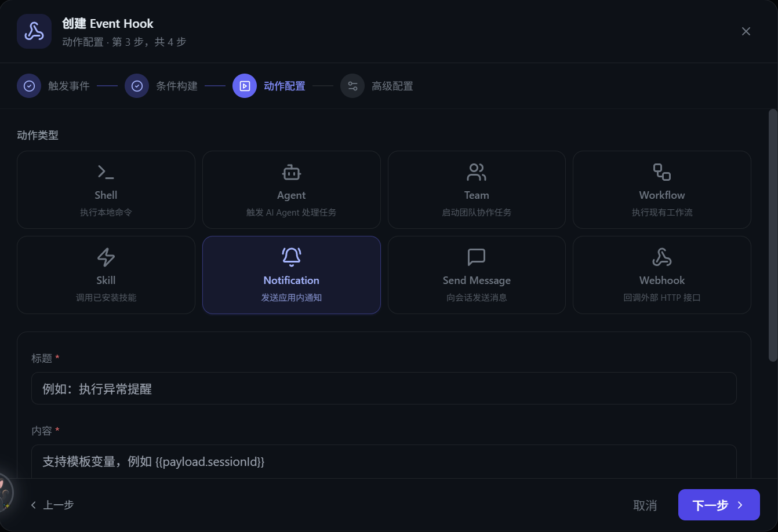Click the 创建 Event Hook title text
This screenshot has width=778, height=532.
point(108,24)
